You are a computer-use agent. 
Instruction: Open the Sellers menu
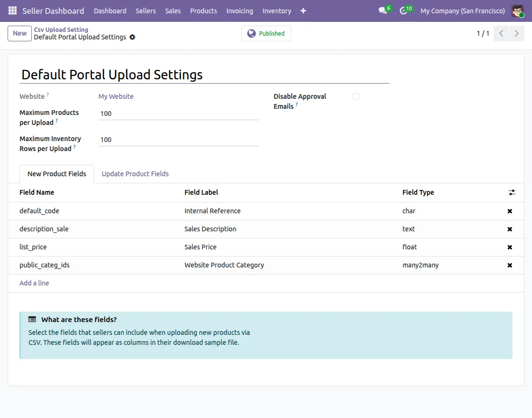point(145,11)
